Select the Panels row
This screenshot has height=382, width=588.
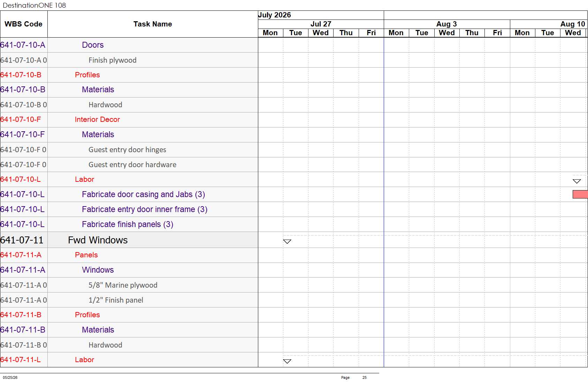86,255
